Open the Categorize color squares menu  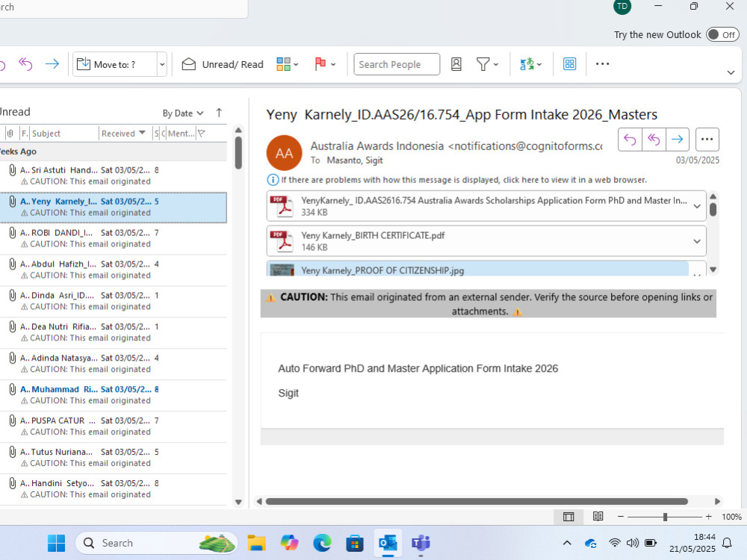pyautogui.click(x=288, y=63)
